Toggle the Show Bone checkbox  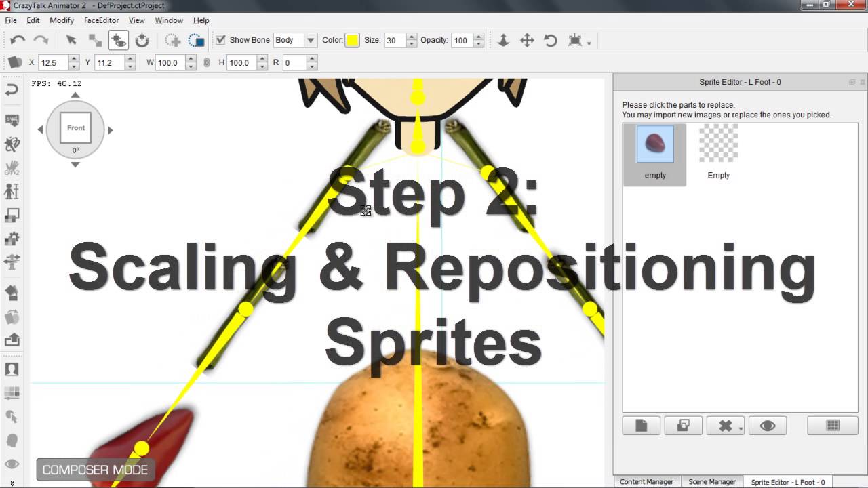click(x=220, y=40)
